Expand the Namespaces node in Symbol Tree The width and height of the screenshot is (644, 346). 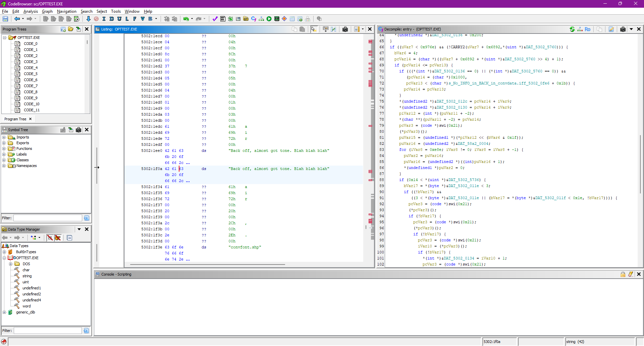[x=4, y=166]
